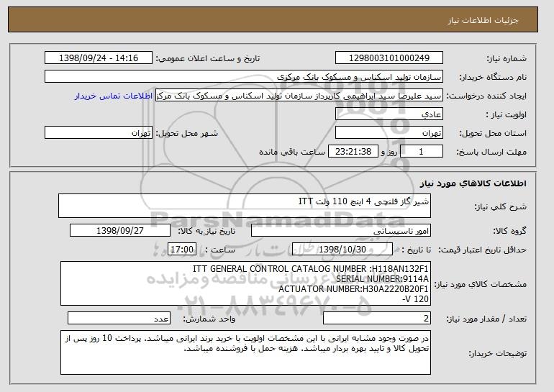Click the label استان محل تحویل
Screen dimensions: 554x392
click(x=493, y=134)
